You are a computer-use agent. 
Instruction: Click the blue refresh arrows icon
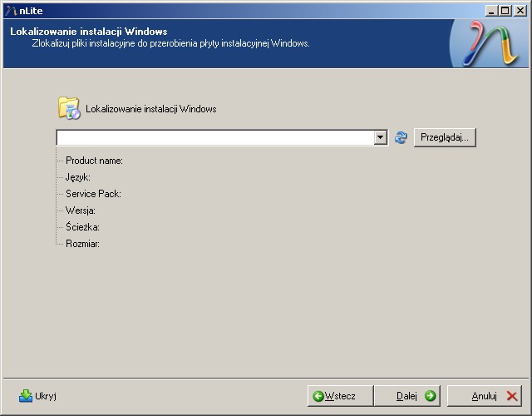click(x=401, y=137)
